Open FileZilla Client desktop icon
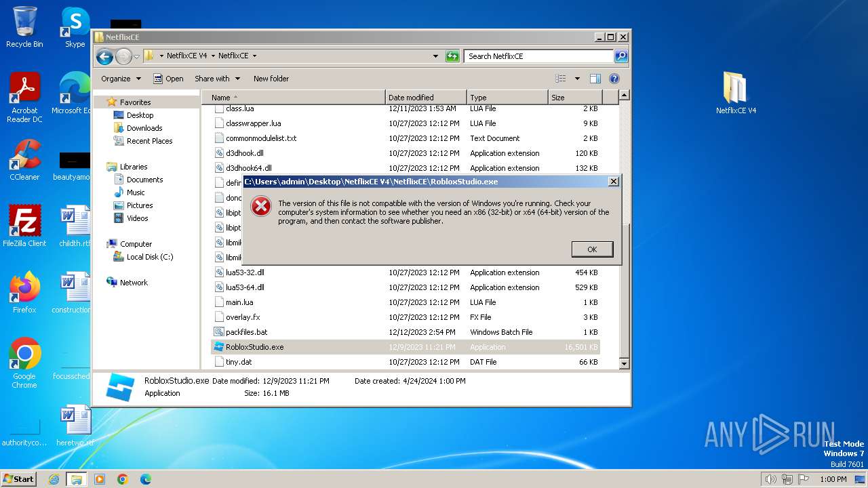This screenshot has height=488, width=868. point(24,226)
